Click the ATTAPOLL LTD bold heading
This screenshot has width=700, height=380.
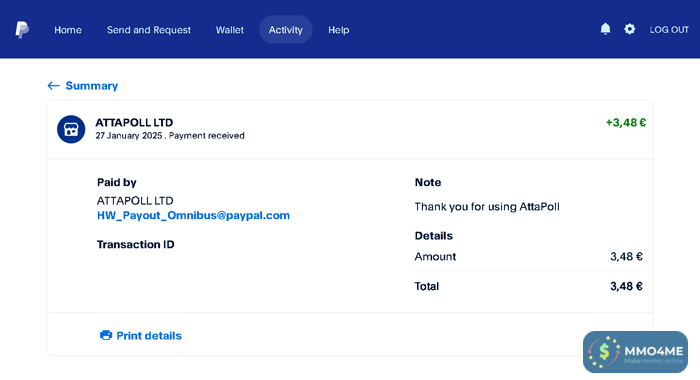point(134,122)
